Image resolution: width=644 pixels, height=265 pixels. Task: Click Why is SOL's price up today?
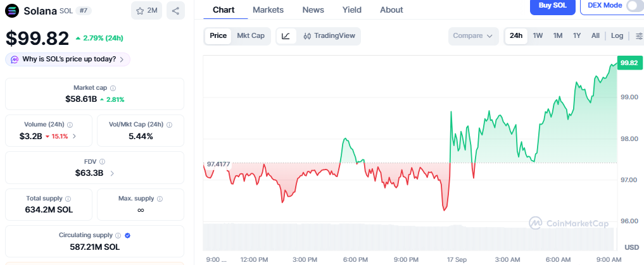click(x=69, y=59)
